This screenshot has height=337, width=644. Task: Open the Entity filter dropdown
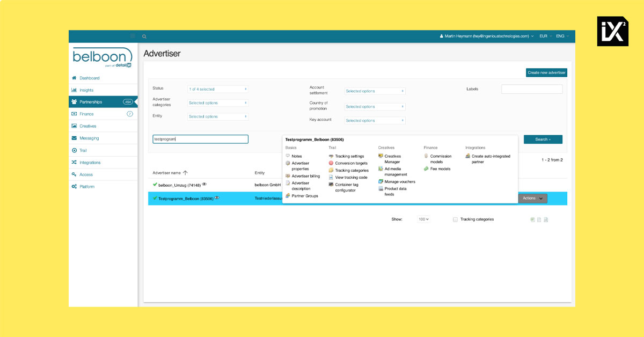tap(218, 116)
